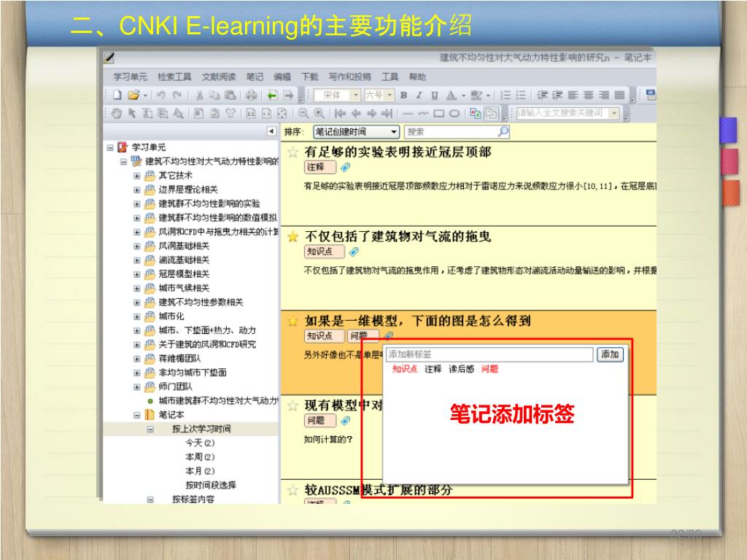Open the 宋体 font dropdown
The height and width of the screenshot is (560, 747).
tap(355, 96)
